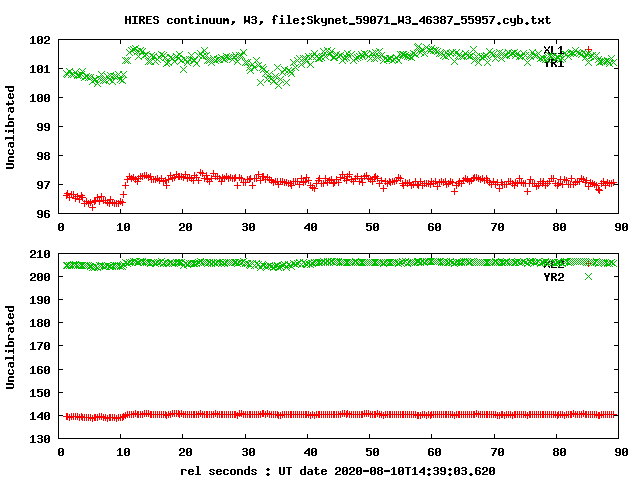Click the y-axis tick value 130
Screen dimensions: 640x480
coord(40,439)
